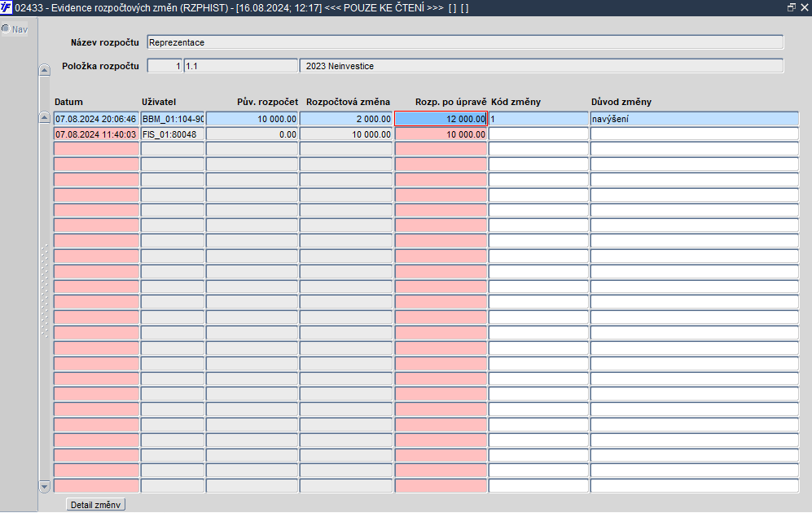Click the Položka rozpočtu number field 1
Image resolution: width=812 pixels, height=513 pixels.
point(165,66)
